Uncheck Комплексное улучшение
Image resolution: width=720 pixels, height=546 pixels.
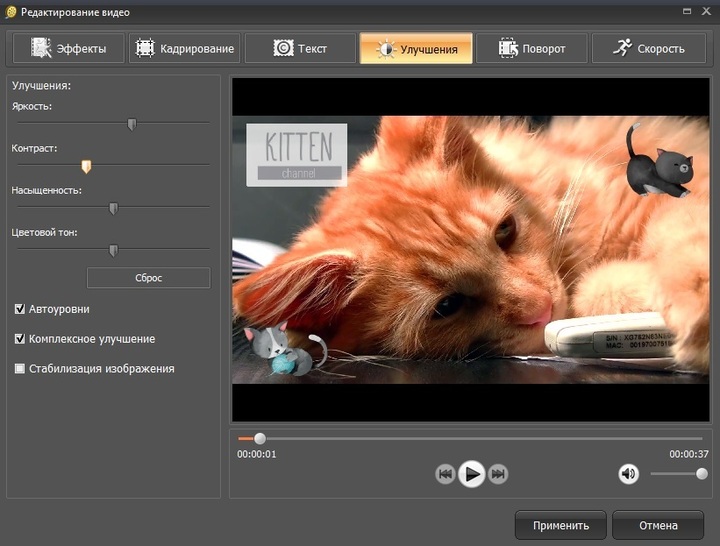[20, 339]
